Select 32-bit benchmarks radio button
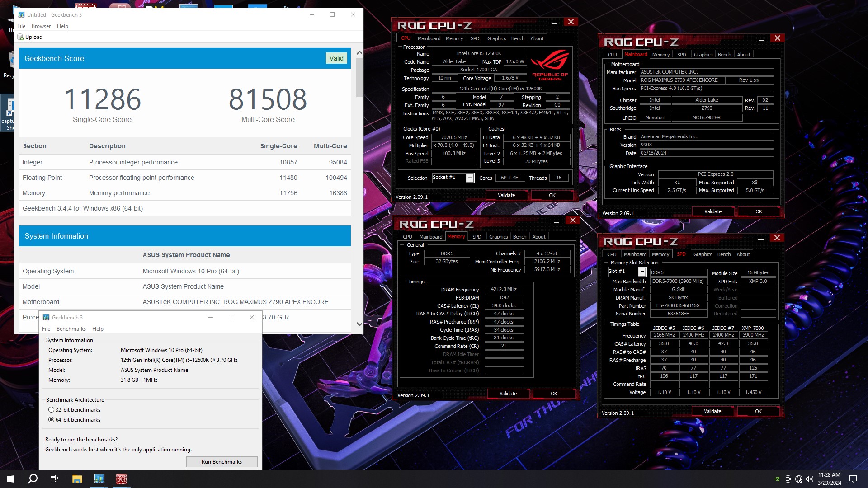Viewport: 868px width, 488px height. coord(51,410)
